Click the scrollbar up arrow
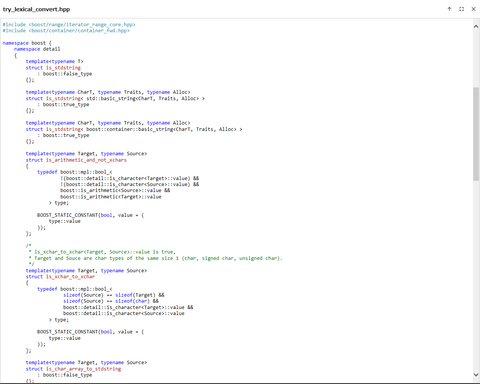The height and width of the screenshot is (384, 480). click(x=476, y=26)
